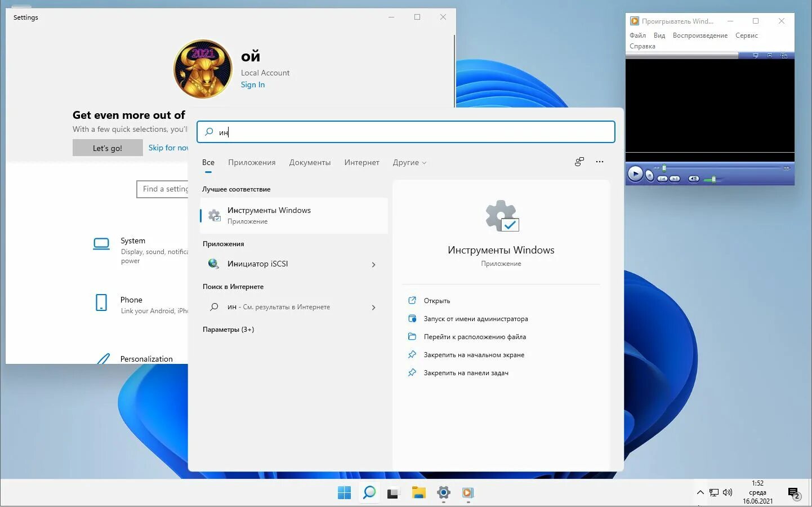Click the Параметры (3+) heading
Screen dimensions: 812x507
coord(228,330)
